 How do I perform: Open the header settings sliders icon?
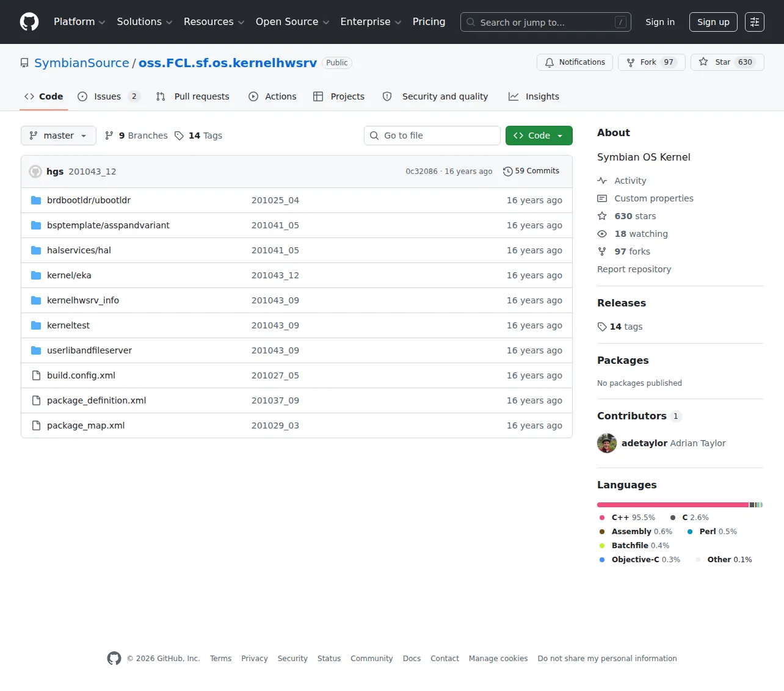(755, 22)
